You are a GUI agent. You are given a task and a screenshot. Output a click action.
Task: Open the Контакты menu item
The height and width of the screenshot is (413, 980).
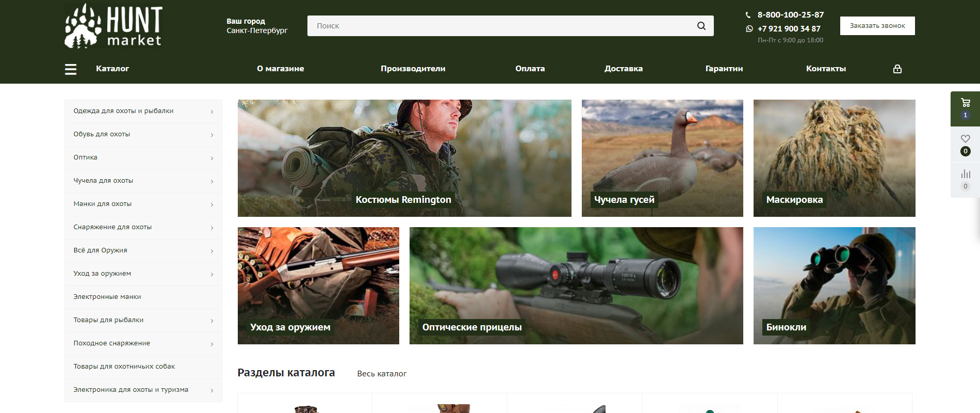826,69
